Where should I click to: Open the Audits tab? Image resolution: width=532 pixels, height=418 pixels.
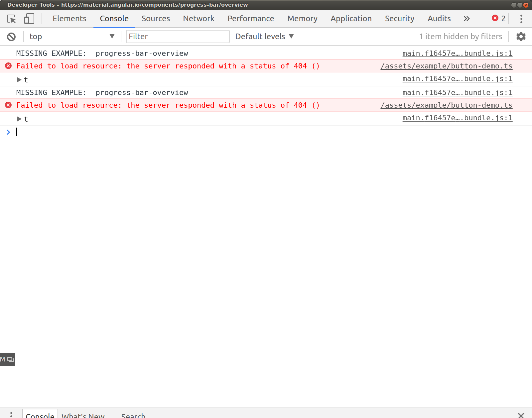point(439,19)
